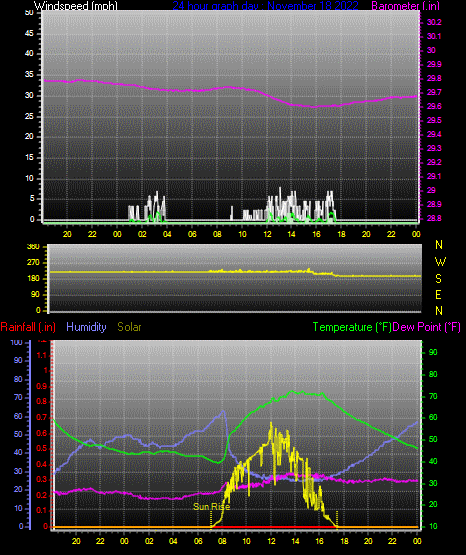Click the 16 hour label under windspeed chart

pyautogui.click(x=316, y=234)
